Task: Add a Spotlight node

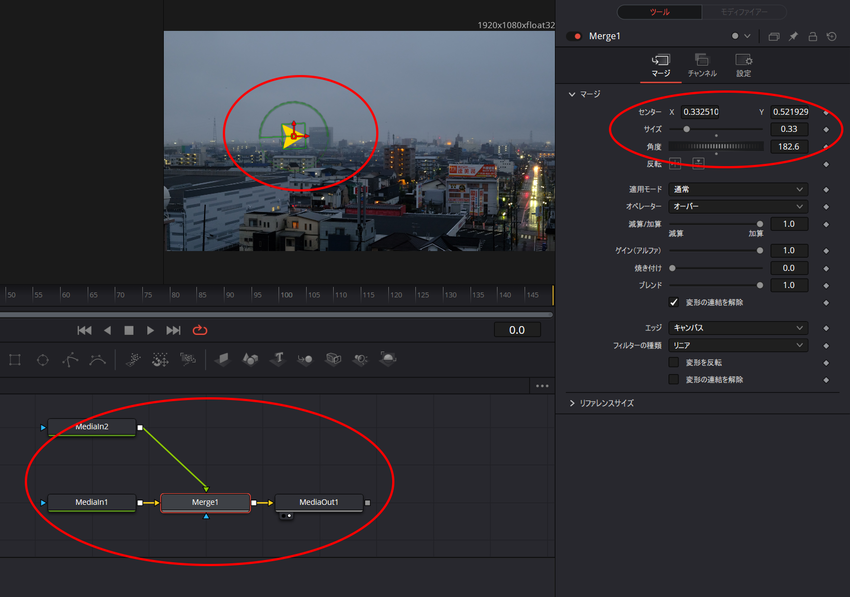Action: coord(360,359)
